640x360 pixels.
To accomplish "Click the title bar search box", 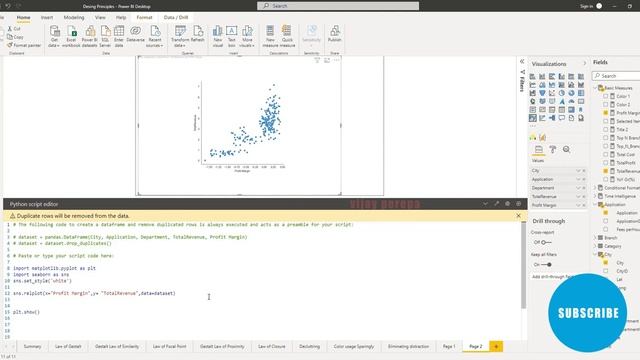I will pyautogui.click(x=338, y=6).
